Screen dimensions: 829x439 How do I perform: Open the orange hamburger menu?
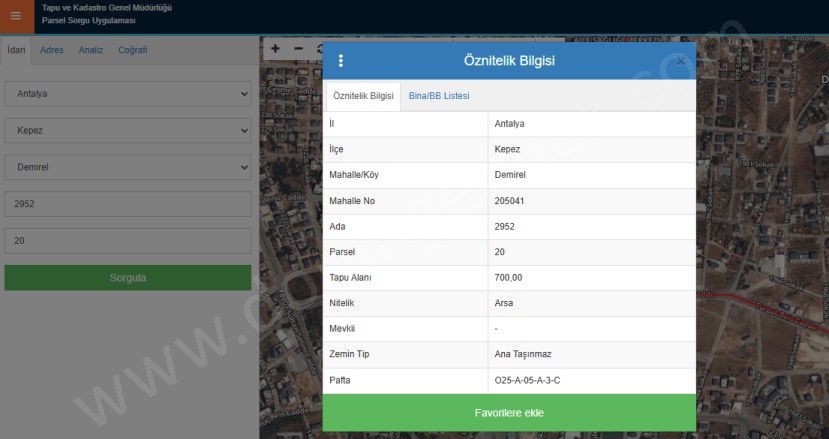point(15,16)
